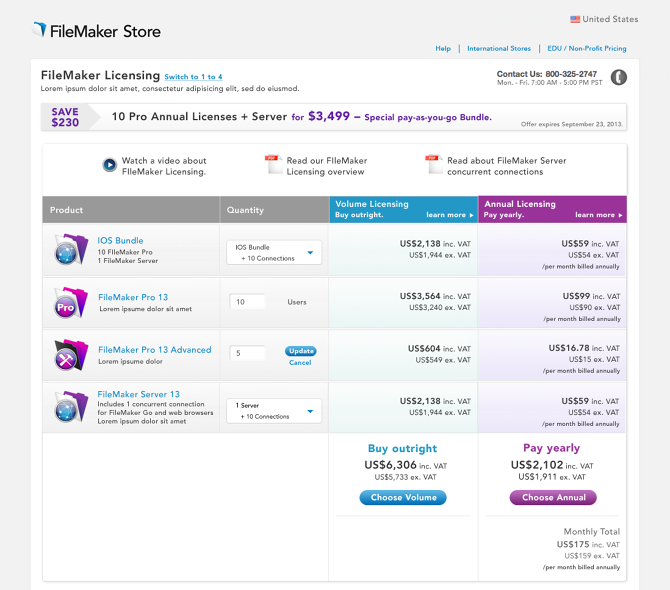The width and height of the screenshot is (670, 590).
Task: Click the FileMaker Pro 13 Advanced icon
Action: pyautogui.click(x=71, y=355)
